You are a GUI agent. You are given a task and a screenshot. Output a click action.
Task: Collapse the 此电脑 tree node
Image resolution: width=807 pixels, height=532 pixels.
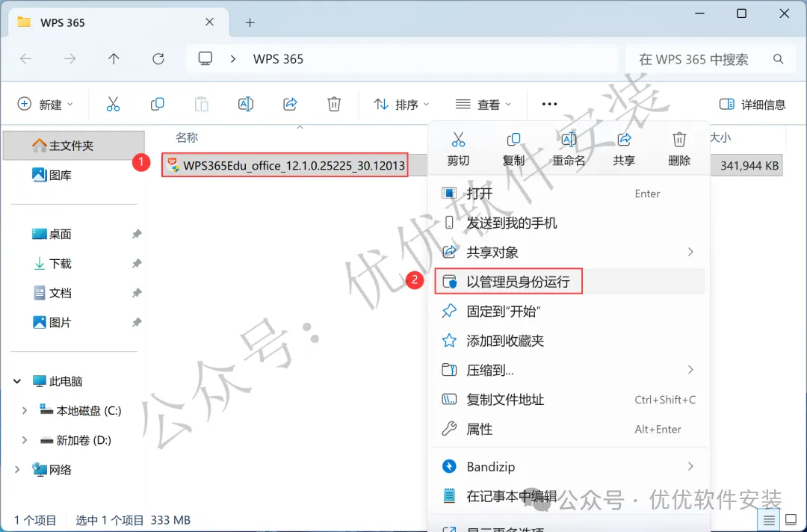[x=17, y=381]
